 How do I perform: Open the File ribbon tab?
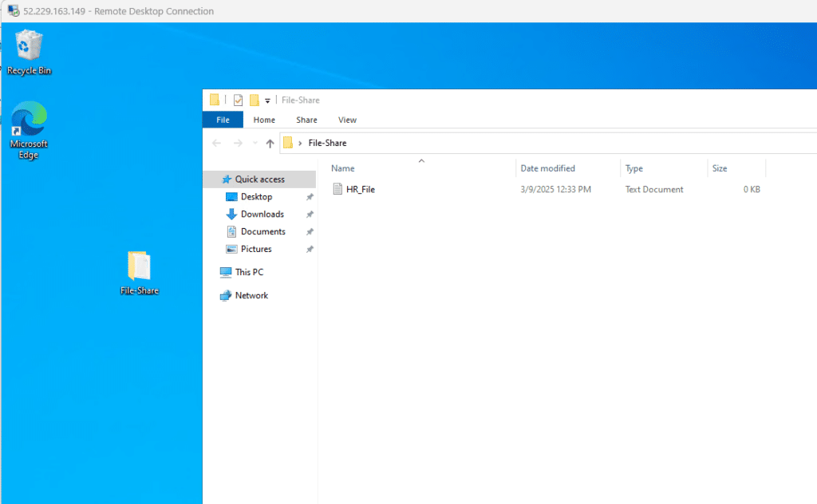(x=223, y=120)
